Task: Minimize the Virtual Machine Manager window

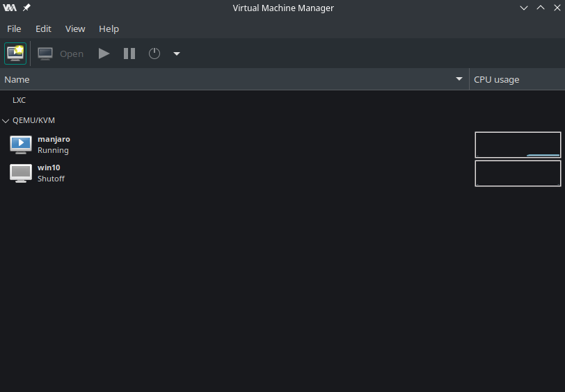Action: 524,8
